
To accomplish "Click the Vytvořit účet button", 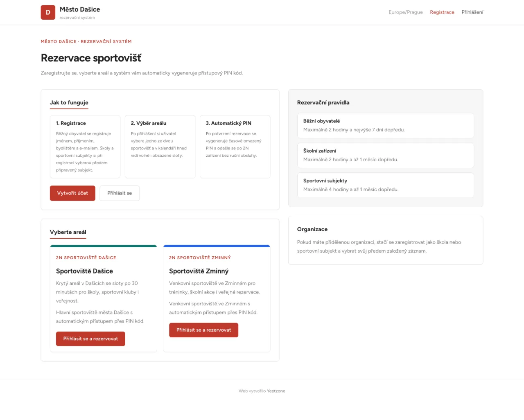I will pyautogui.click(x=72, y=193).
